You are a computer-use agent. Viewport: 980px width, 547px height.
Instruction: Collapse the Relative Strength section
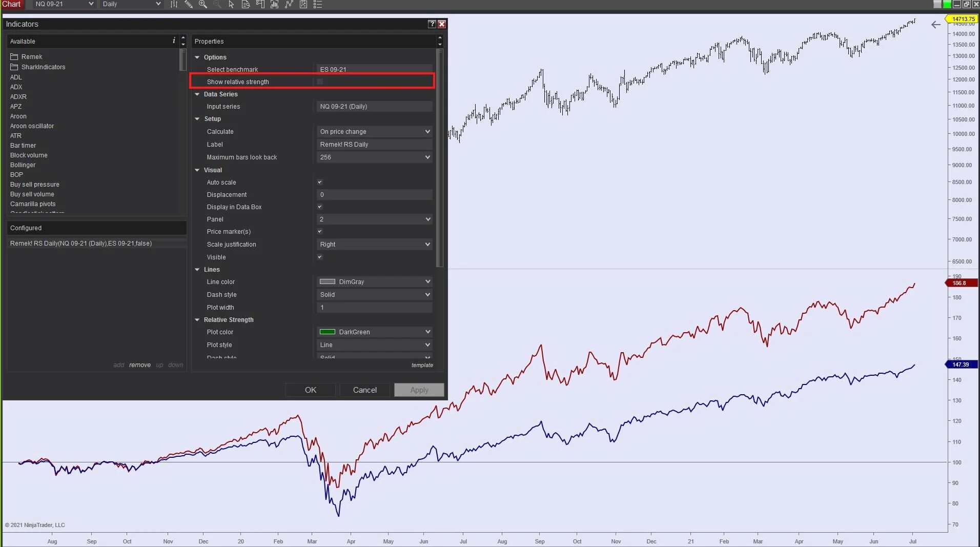point(197,320)
